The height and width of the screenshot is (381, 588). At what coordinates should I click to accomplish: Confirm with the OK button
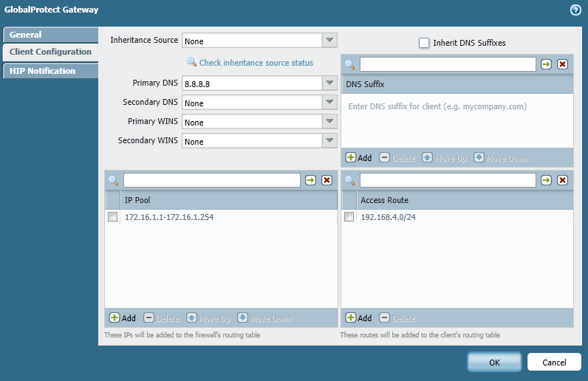[x=494, y=363]
